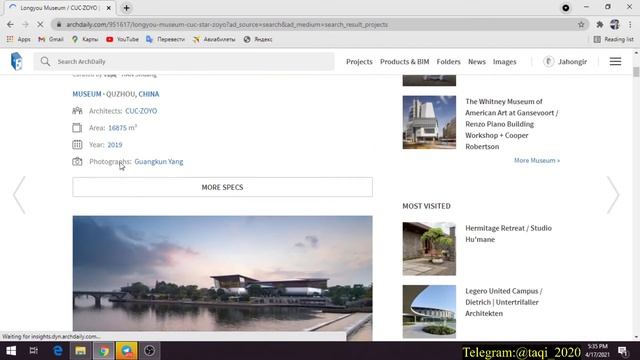Open the hamburger menu icon
The image size is (640, 360).
[x=615, y=62]
